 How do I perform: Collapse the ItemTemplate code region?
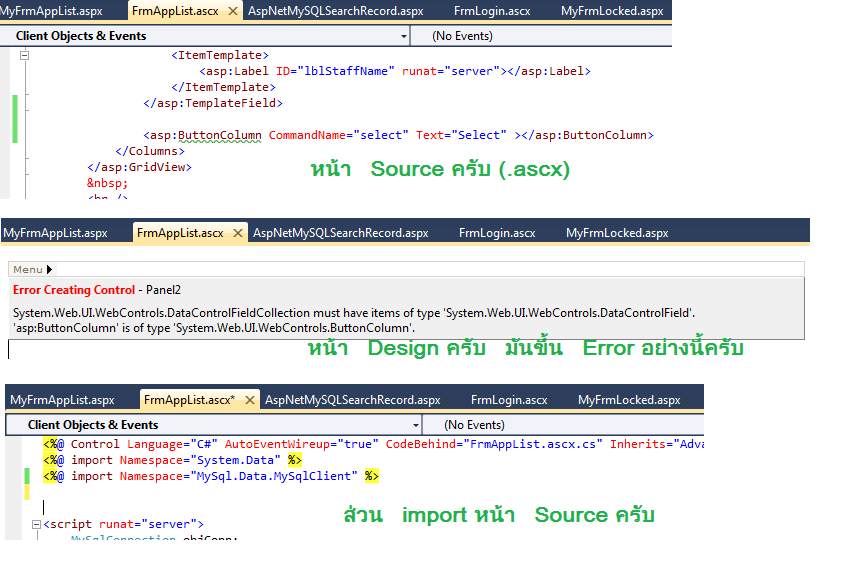pos(24,55)
